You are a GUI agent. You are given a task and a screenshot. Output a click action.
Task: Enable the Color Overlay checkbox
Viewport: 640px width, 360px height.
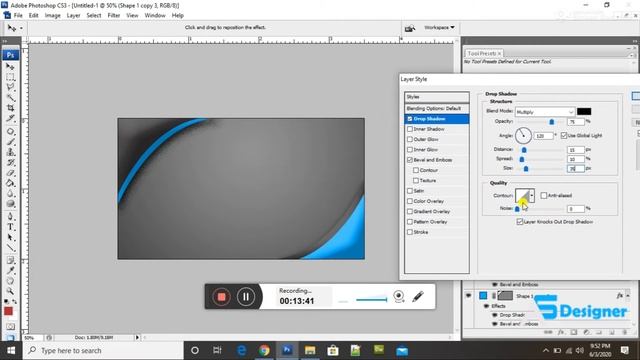pos(410,201)
